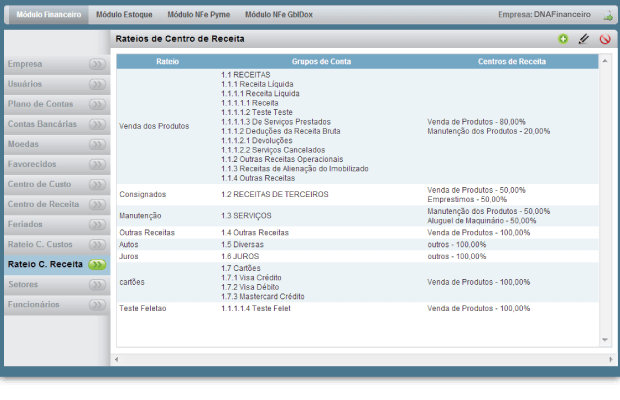Open Plano de Contas in sidebar

[x=41, y=104]
